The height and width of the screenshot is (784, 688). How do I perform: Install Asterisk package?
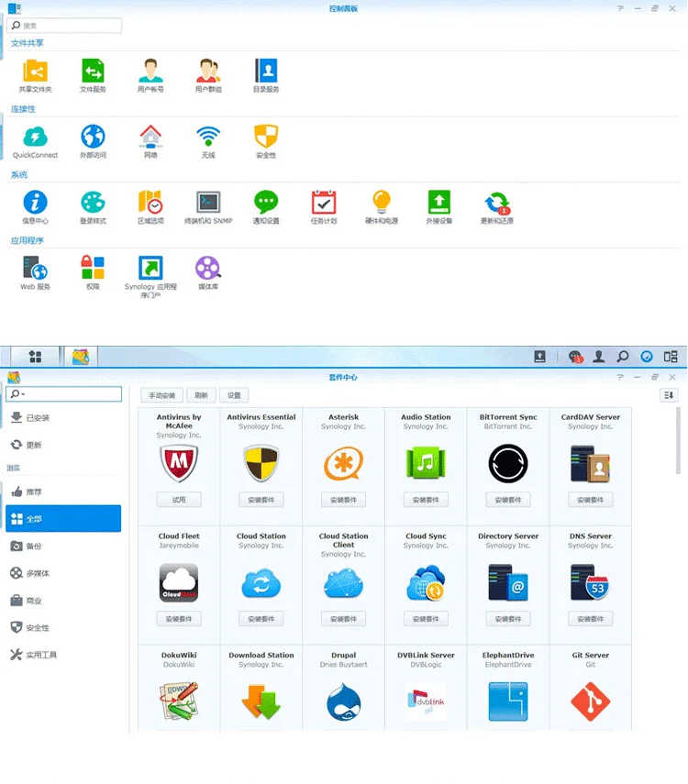point(343,500)
